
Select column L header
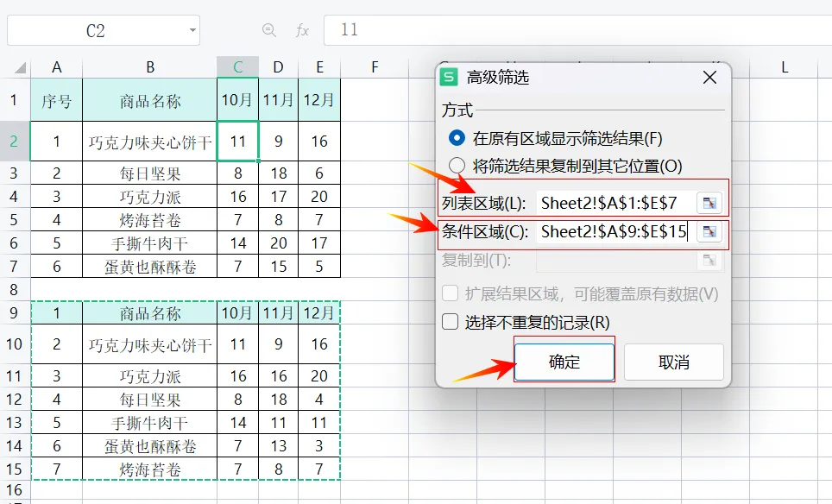pyautogui.click(x=785, y=67)
